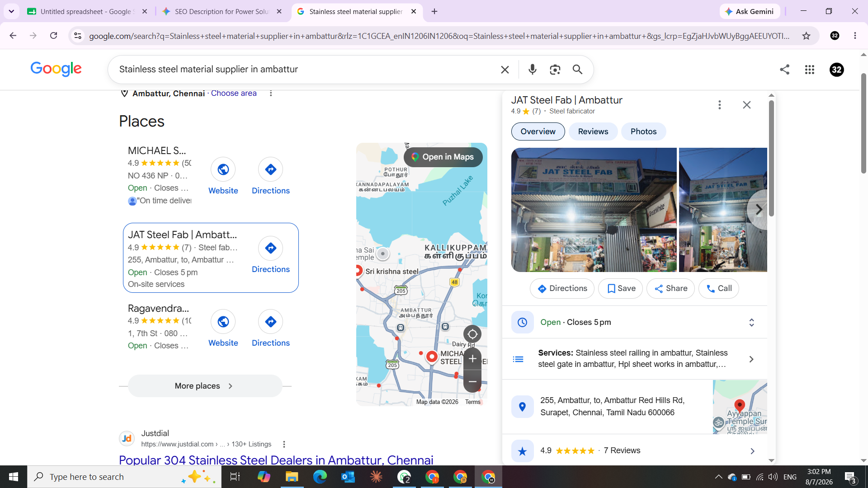The width and height of the screenshot is (868, 488).
Task: Expand 7 Reviews row chevron
Action: [x=752, y=451]
